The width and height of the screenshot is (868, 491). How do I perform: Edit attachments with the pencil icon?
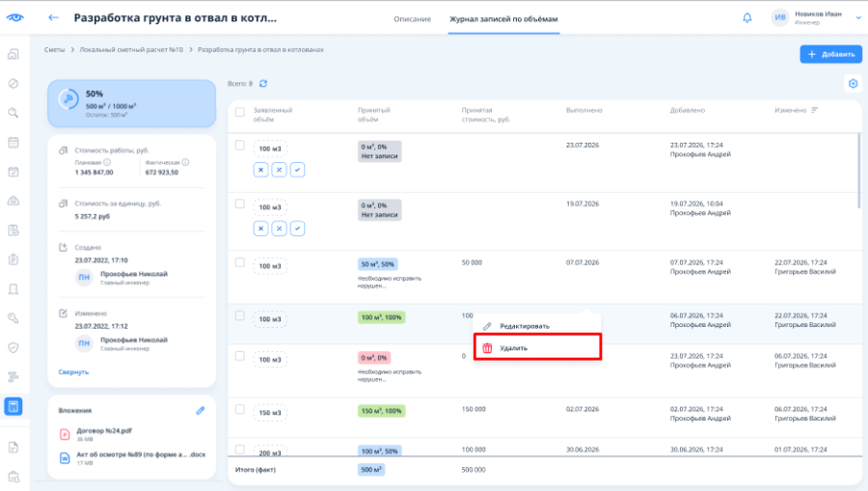click(x=201, y=411)
